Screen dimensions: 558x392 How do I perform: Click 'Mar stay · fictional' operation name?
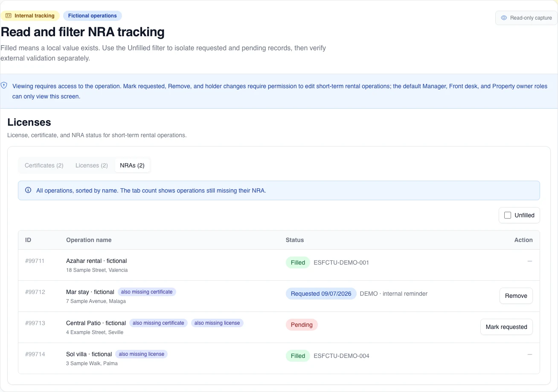pos(90,292)
